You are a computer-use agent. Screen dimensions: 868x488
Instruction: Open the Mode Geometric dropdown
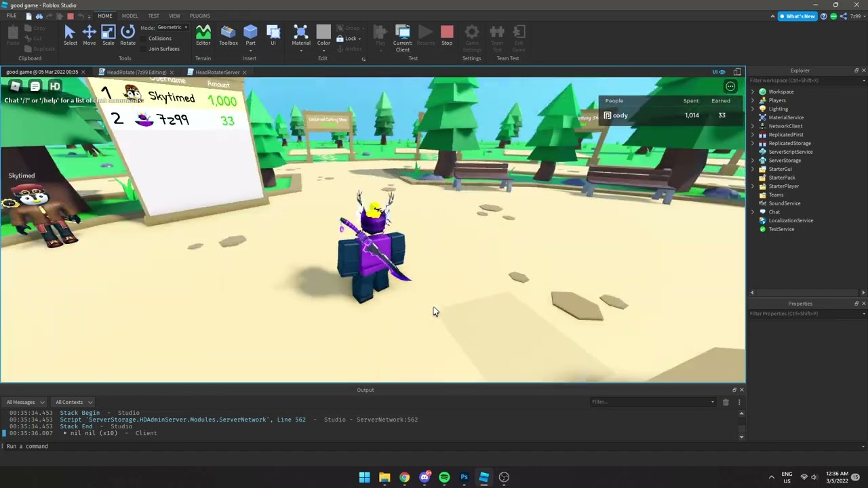172,27
